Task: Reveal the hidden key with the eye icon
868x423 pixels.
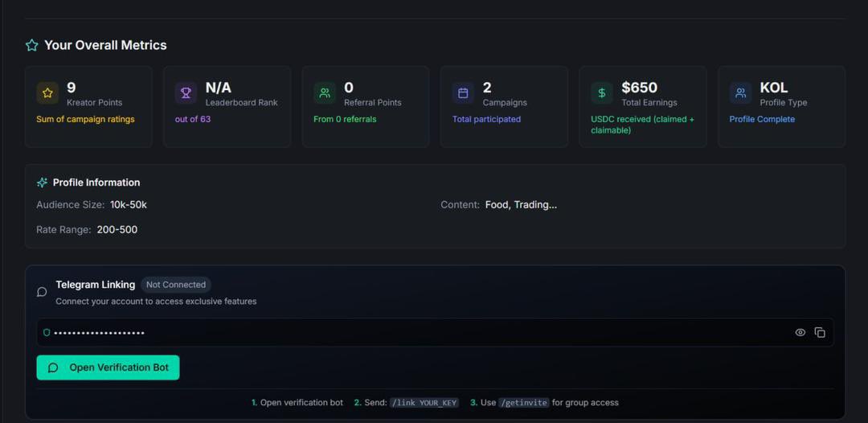Action: tap(800, 333)
